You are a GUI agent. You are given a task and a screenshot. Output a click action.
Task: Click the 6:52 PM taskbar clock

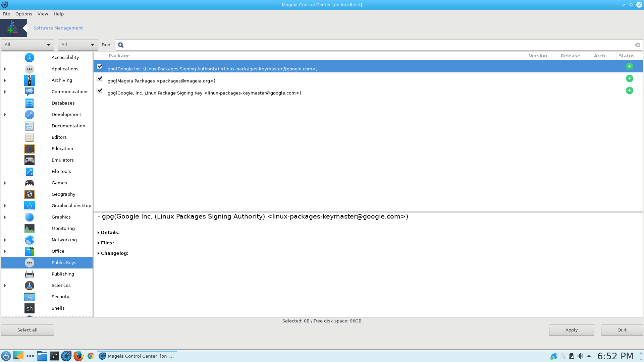tap(615, 356)
